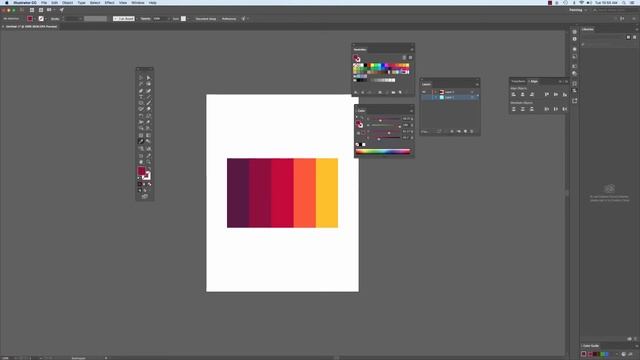Click target circle of second layer
This screenshot has height=360, width=640.
(x=472, y=98)
